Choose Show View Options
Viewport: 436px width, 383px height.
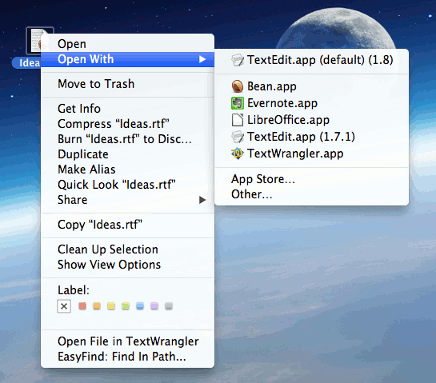tap(127, 265)
